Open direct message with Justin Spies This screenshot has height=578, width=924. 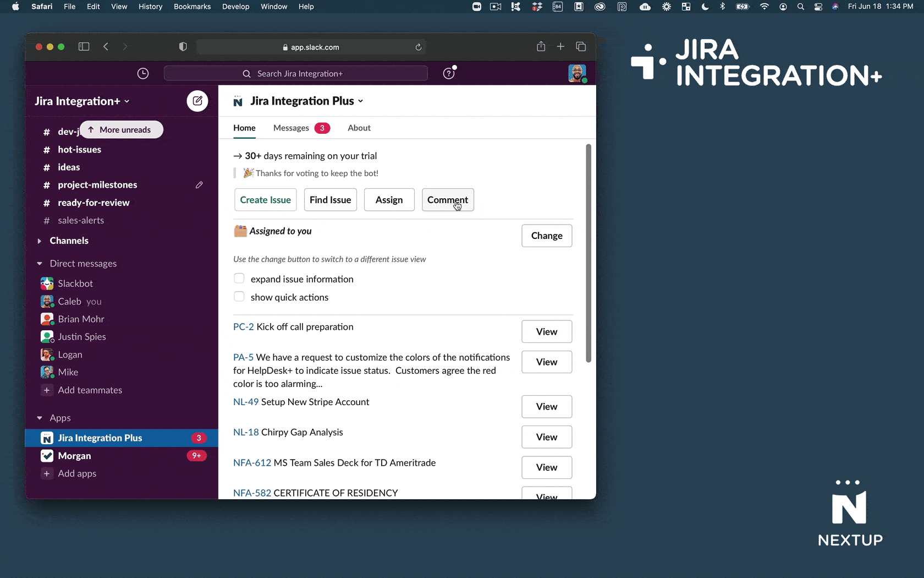(82, 337)
